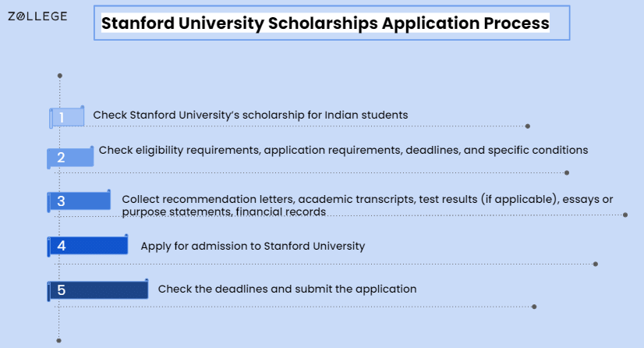Click the end dot of step 3 line

coord(625,215)
